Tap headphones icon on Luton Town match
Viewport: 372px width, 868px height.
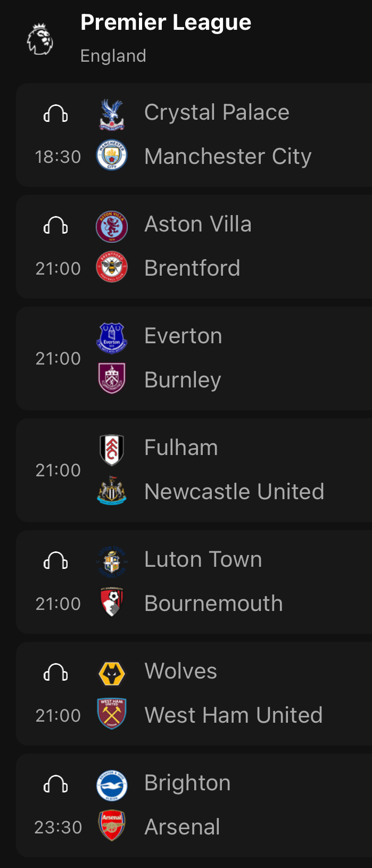(56, 560)
